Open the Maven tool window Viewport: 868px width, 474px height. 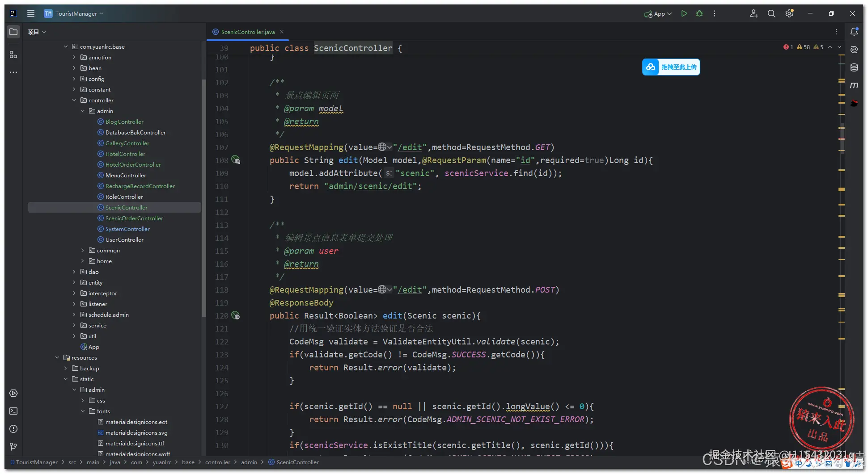point(854,85)
